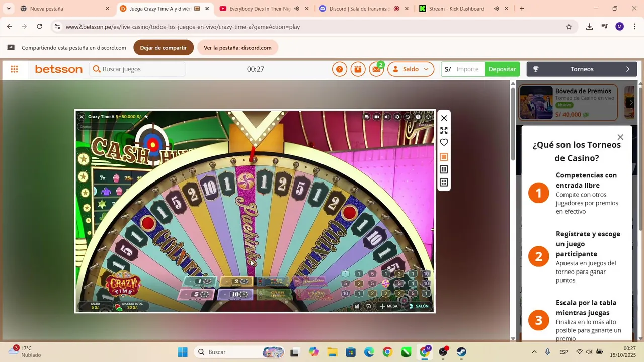
Task: Open the game settings gear
Action: pos(397,117)
